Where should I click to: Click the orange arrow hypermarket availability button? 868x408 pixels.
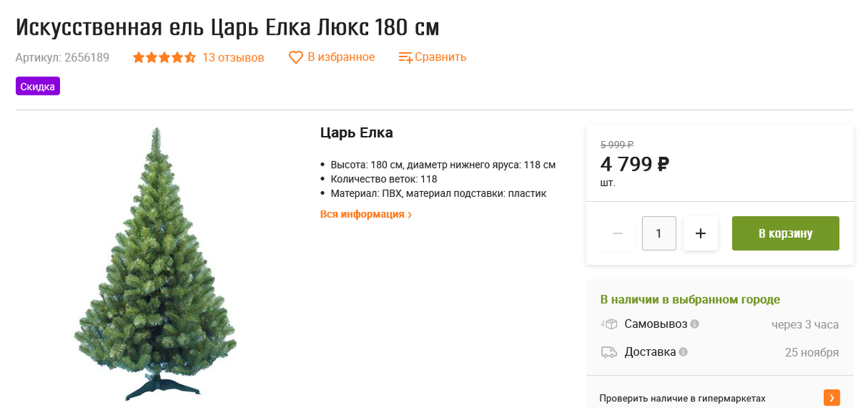[832, 398]
